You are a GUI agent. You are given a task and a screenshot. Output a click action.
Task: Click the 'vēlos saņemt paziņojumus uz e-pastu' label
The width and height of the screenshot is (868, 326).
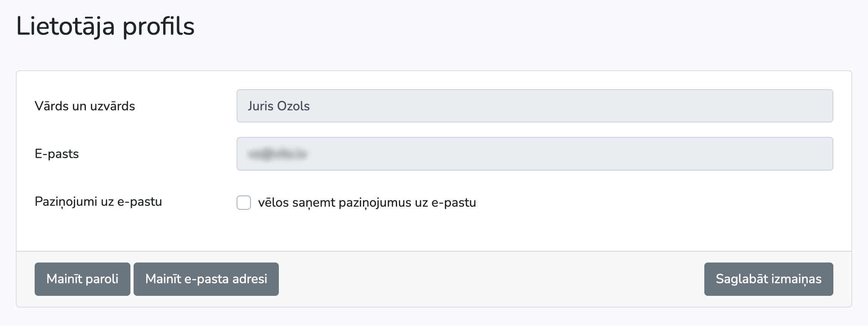coord(367,203)
